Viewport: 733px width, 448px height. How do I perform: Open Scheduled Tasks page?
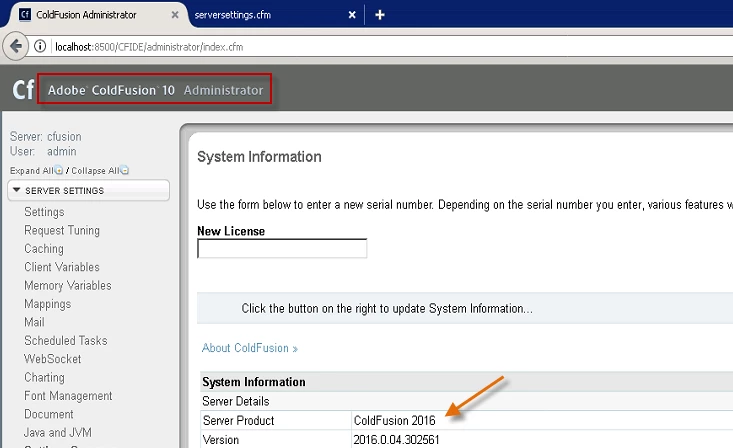coord(66,340)
